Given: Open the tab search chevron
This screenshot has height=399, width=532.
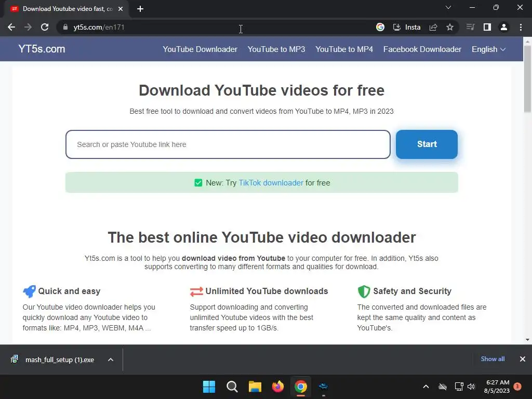Looking at the screenshot, I should pos(448,7).
